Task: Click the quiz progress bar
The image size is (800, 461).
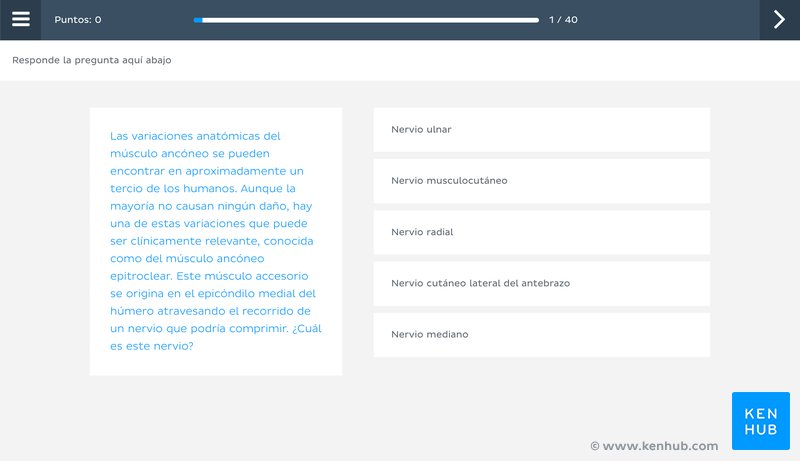Action: (x=366, y=20)
